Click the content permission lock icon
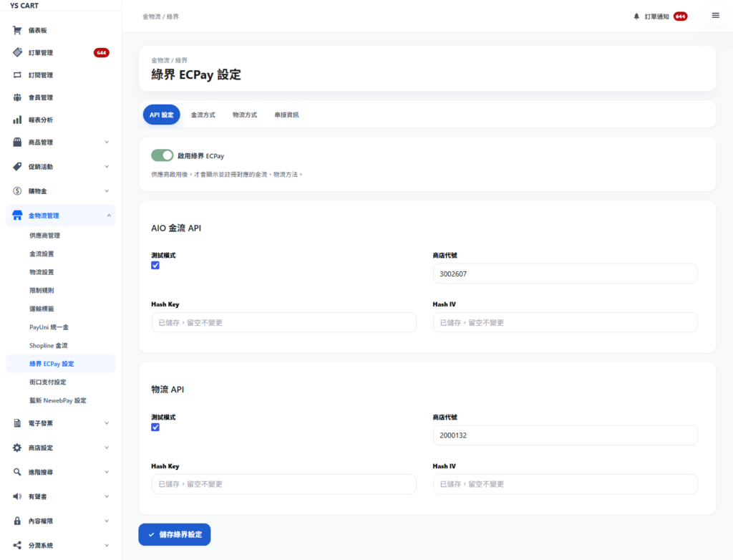The width and height of the screenshot is (733, 560). pos(17,521)
